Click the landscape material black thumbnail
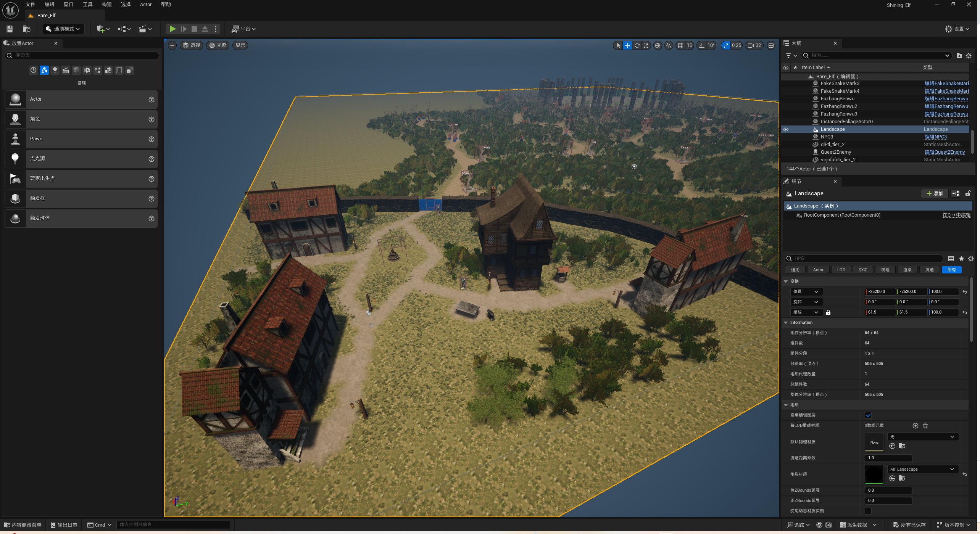Screen dimensions: 980x534 874,474
